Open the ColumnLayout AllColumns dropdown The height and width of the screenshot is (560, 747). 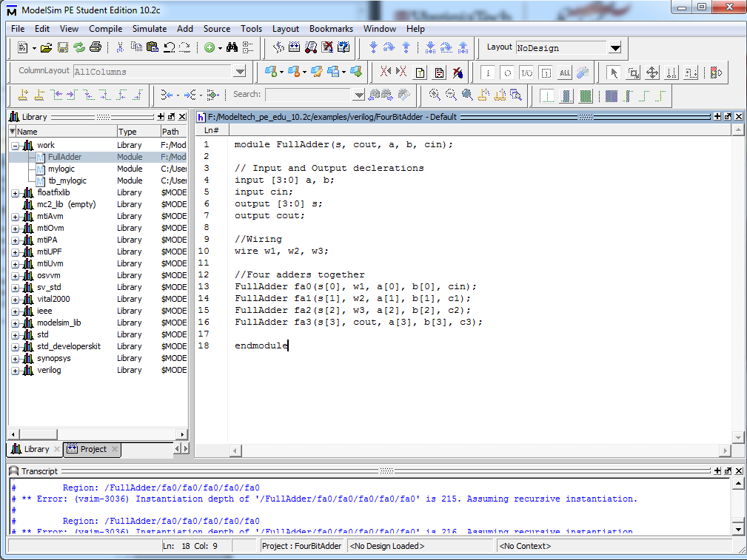[x=239, y=72]
